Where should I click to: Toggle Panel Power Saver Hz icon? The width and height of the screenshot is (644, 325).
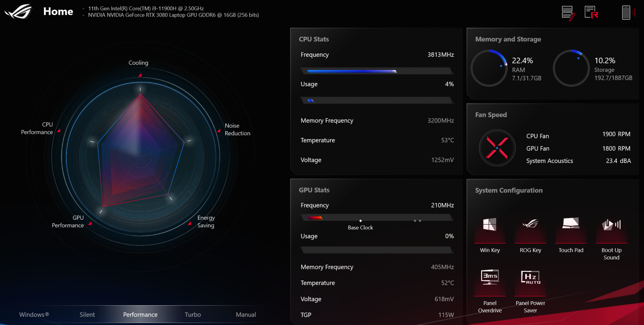coord(530,277)
